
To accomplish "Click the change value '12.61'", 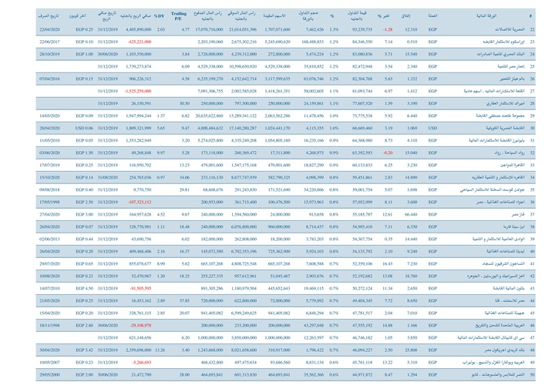I will pyautogui.click(x=388, y=215).
